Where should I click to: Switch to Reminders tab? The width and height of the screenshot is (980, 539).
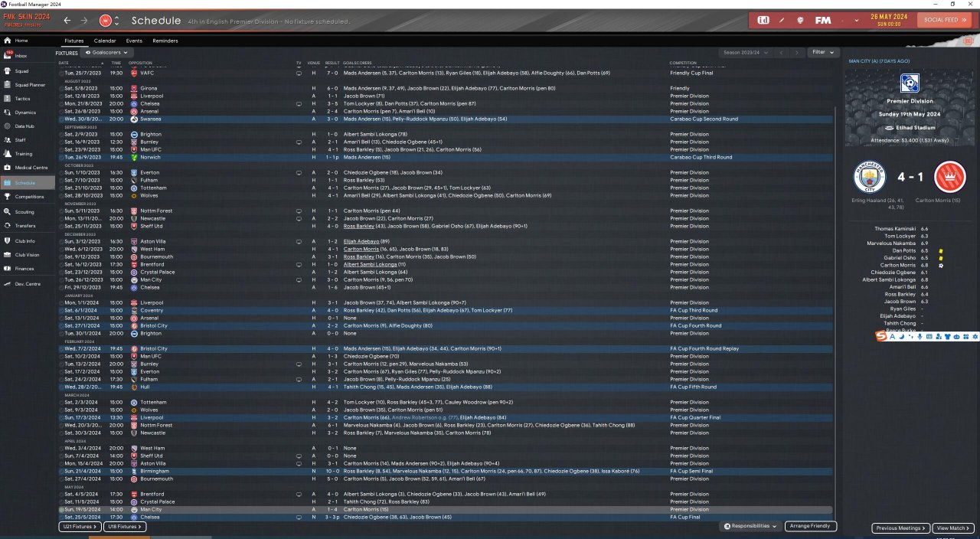coord(165,41)
